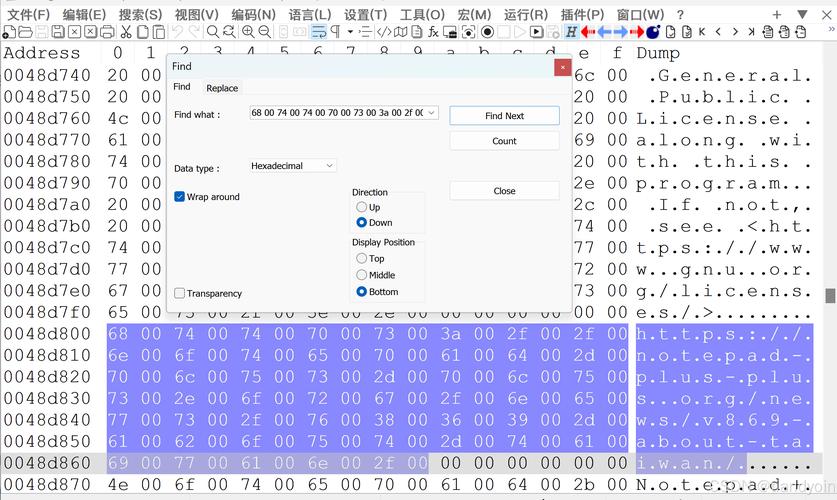The width and height of the screenshot is (837, 500).
Task: Open the Data type Hexadecimal dropdown
Action: 293,166
